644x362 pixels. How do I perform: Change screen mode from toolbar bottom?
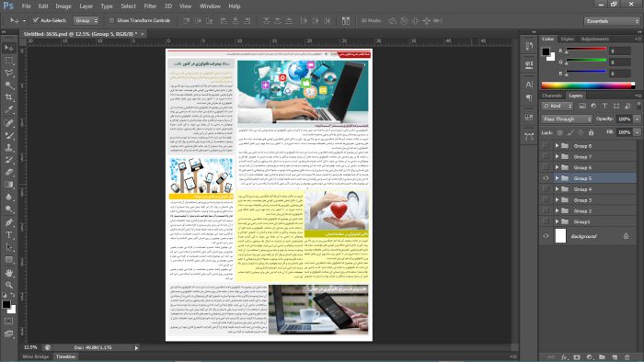click(x=8, y=334)
